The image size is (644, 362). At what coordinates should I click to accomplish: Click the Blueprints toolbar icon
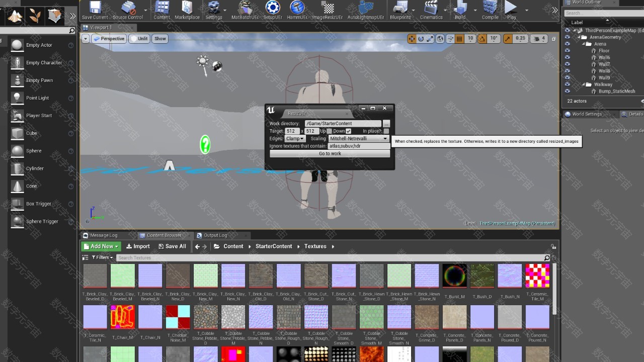[x=400, y=10]
